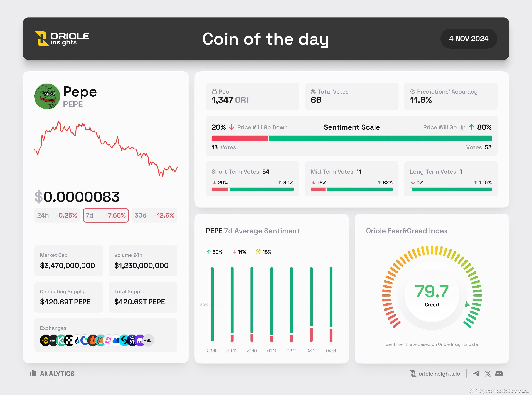
Task: Click the Discord icon in footer
Action: [x=499, y=373]
